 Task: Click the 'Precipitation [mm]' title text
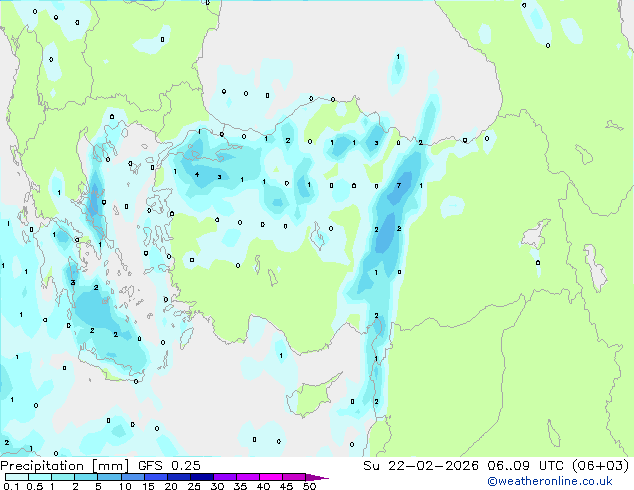pyautogui.click(x=65, y=466)
